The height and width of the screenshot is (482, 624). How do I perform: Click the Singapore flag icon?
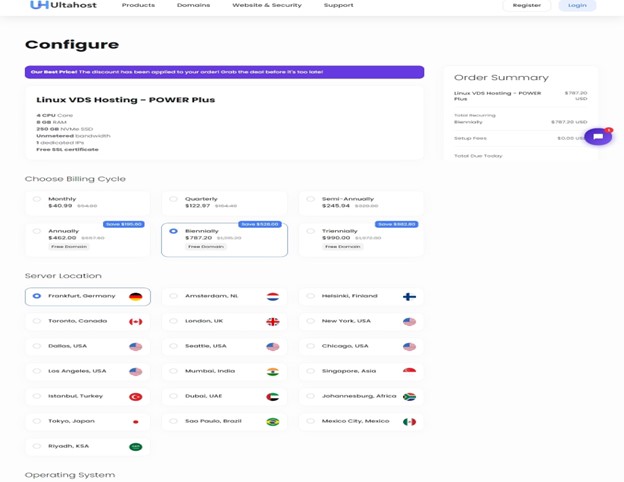point(410,372)
